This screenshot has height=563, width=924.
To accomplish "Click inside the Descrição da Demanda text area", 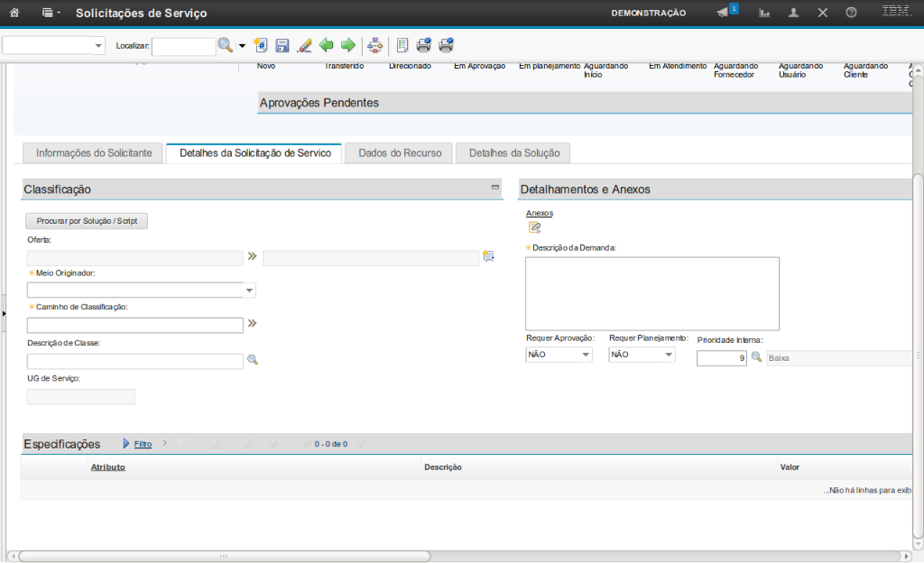I will click(x=651, y=293).
